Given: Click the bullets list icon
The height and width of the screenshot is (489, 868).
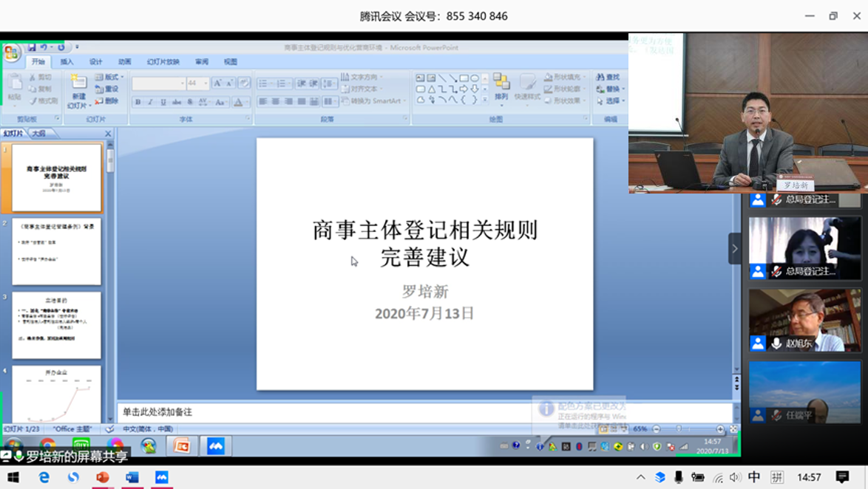Looking at the screenshot, I should 265,83.
